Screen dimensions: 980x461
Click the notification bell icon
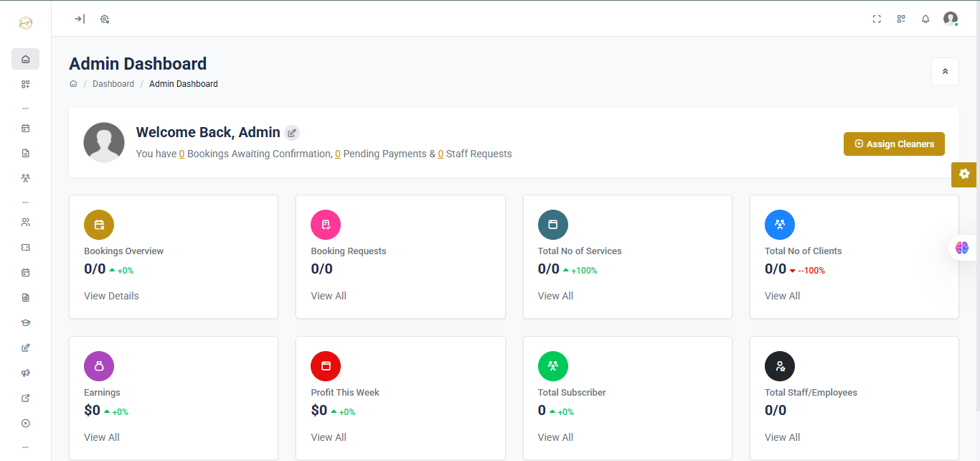pyautogui.click(x=925, y=19)
